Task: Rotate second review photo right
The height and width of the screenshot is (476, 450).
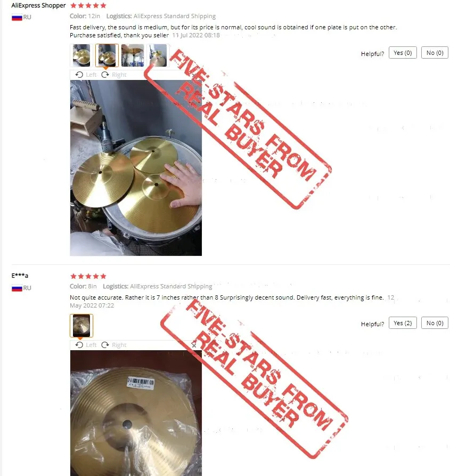Action: pyautogui.click(x=114, y=345)
